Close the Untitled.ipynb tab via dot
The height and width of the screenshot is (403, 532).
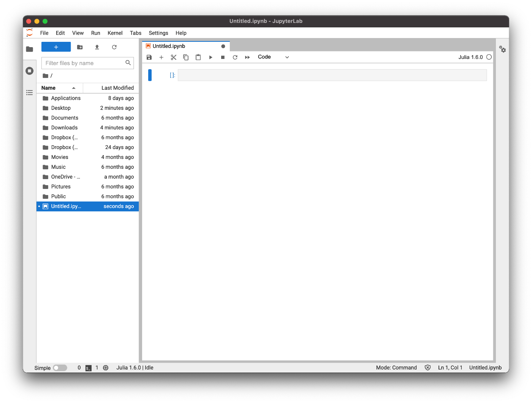pos(223,46)
